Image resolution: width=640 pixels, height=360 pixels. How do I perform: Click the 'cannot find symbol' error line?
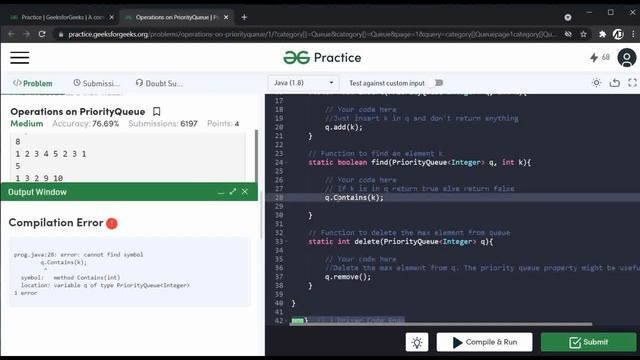pos(78,255)
